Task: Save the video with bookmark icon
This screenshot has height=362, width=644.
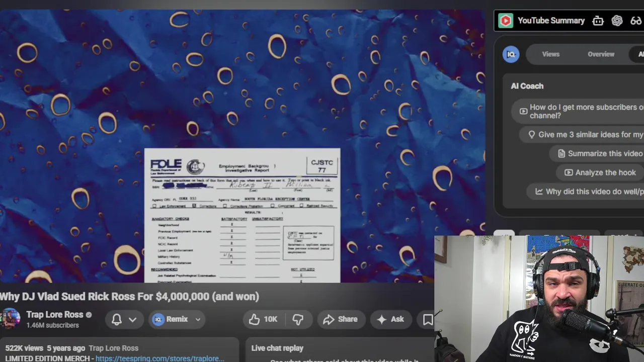Action: tap(428, 320)
